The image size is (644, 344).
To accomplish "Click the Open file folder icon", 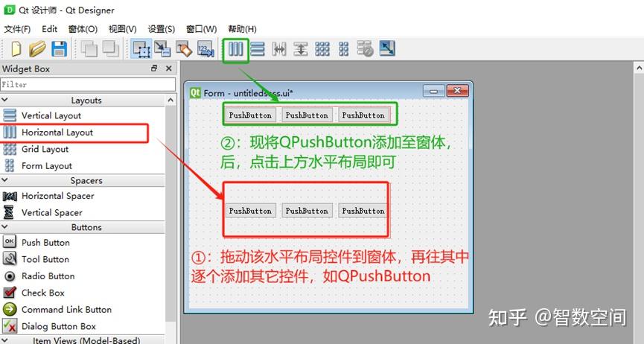I will click(37, 49).
